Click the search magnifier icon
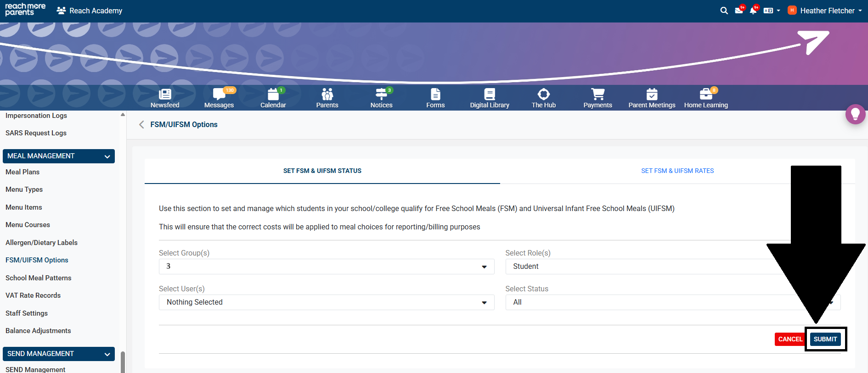868x373 pixels. coord(724,11)
